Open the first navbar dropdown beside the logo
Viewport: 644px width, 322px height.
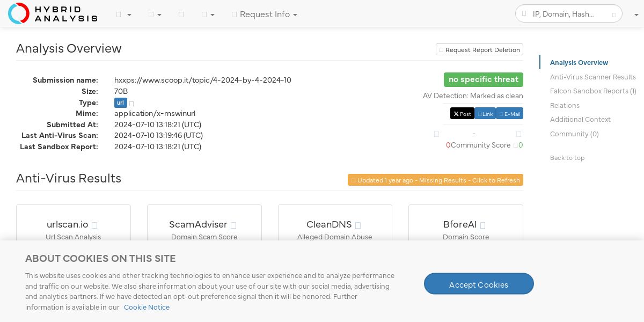click(123, 14)
